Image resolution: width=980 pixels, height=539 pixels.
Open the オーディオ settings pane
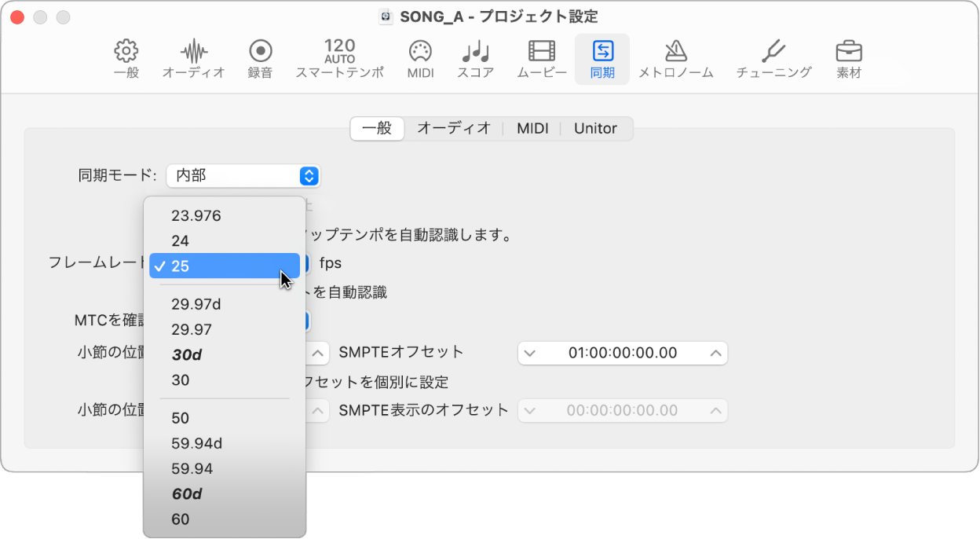pos(193,59)
